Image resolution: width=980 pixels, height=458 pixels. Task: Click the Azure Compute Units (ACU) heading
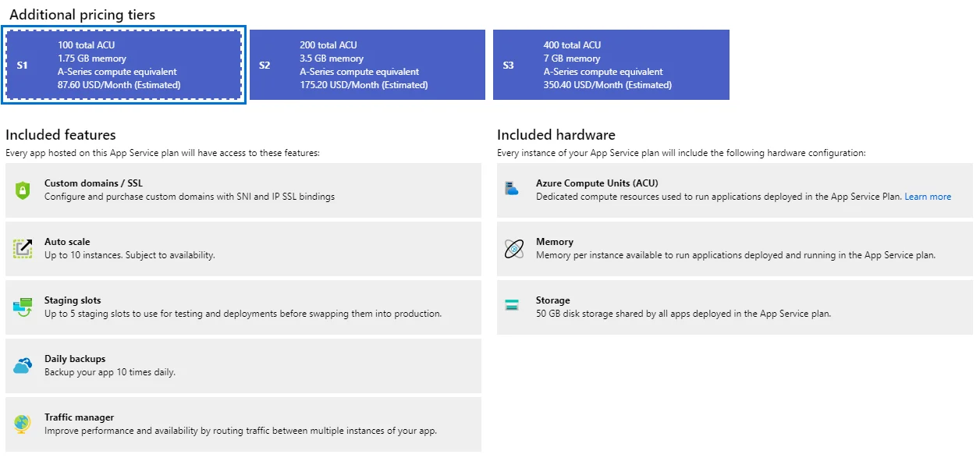pyautogui.click(x=597, y=183)
